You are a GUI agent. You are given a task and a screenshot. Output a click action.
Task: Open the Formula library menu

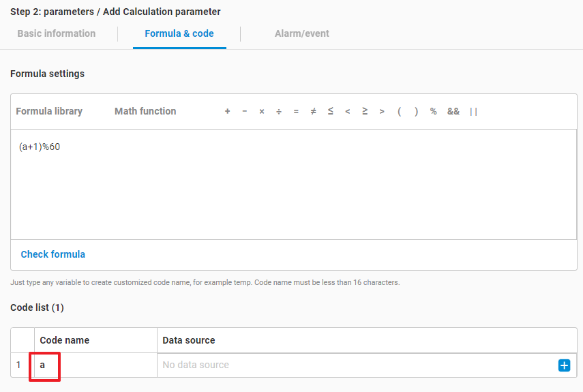[x=49, y=111]
